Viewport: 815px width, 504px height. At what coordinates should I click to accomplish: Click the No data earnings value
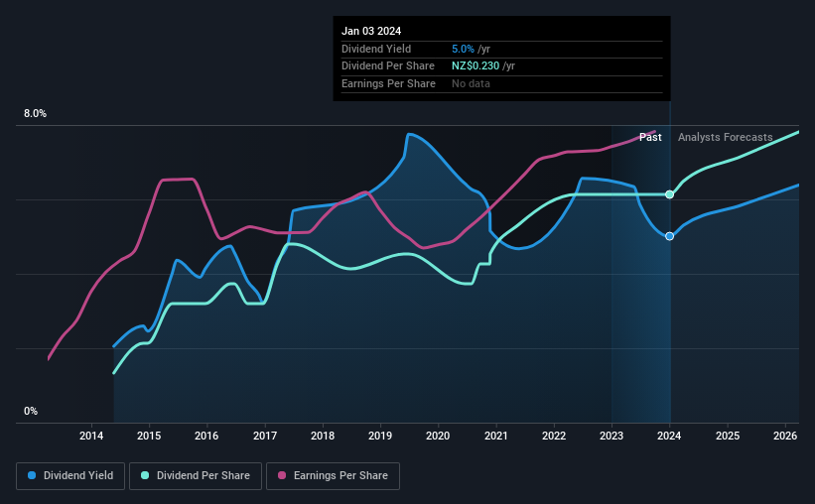tap(471, 83)
